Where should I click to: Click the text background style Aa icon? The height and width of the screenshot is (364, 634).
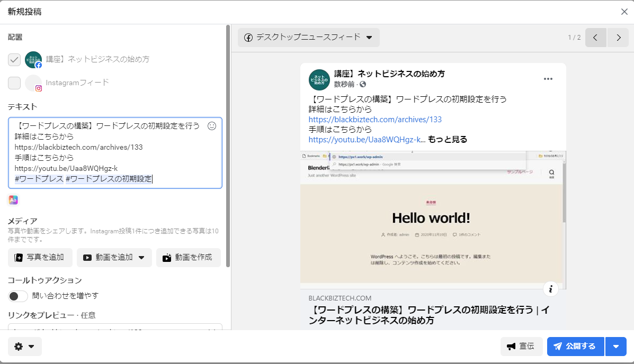(13, 199)
